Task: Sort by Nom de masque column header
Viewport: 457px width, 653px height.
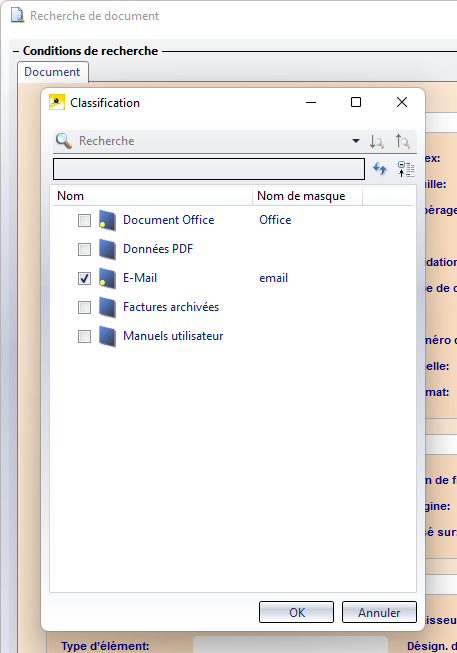Action: click(307, 196)
